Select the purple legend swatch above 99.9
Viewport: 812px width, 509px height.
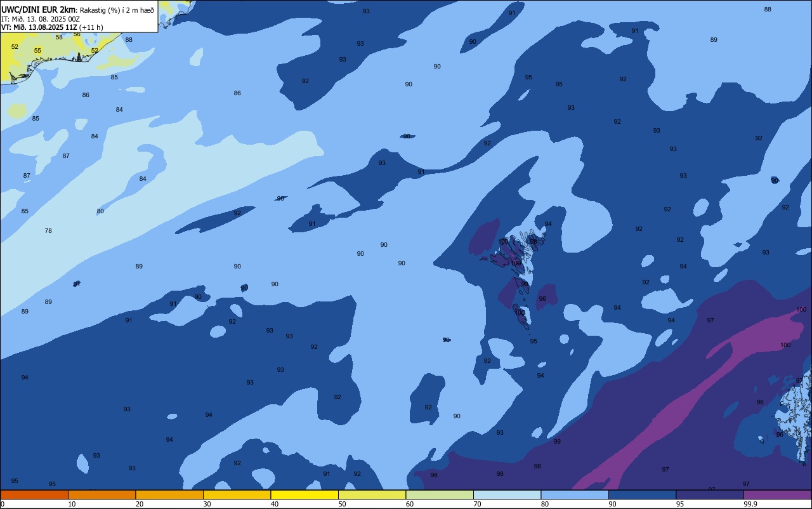click(777, 494)
